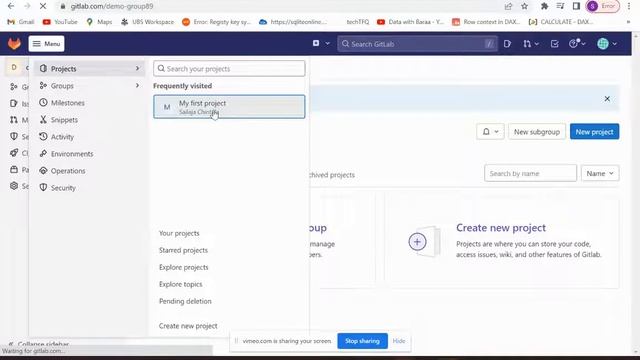
Task: Go back in the browser
Action: tap(11, 6)
